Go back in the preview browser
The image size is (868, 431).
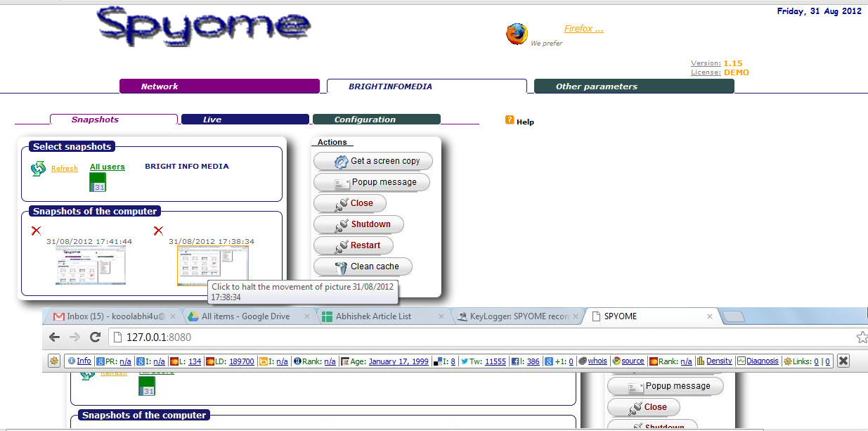pyautogui.click(x=54, y=337)
